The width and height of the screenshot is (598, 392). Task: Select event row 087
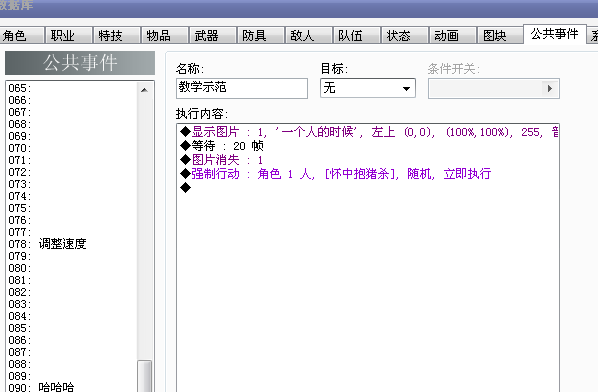tap(72, 352)
